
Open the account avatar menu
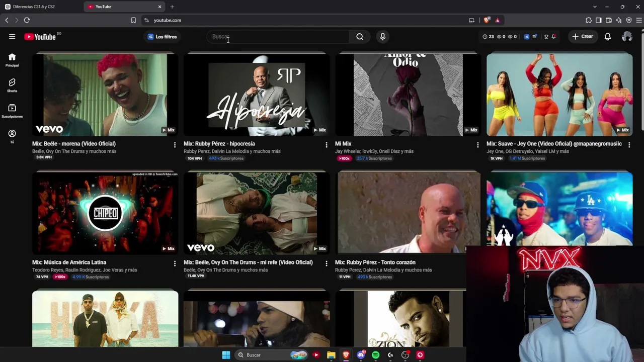[x=627, y=37]
